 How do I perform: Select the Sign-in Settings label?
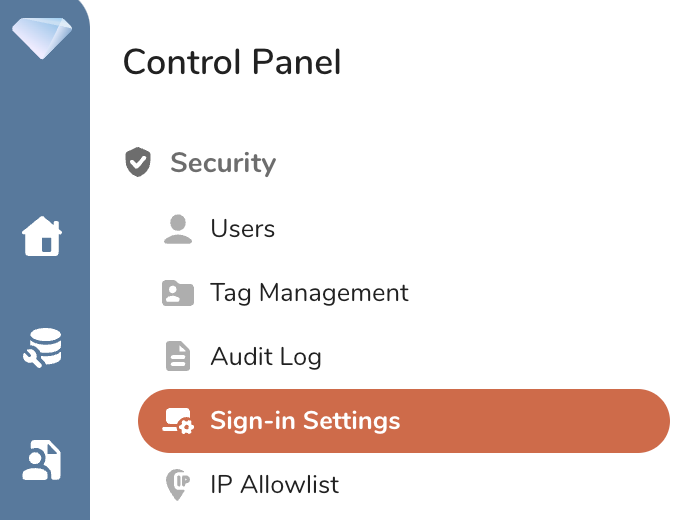pos(305,421)
